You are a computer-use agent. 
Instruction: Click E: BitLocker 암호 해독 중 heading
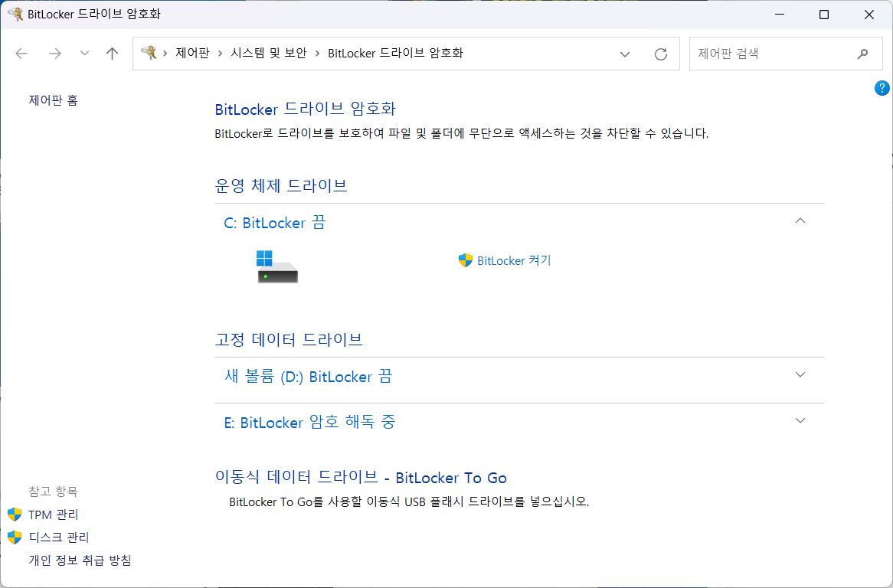click(x=309, y=423)
